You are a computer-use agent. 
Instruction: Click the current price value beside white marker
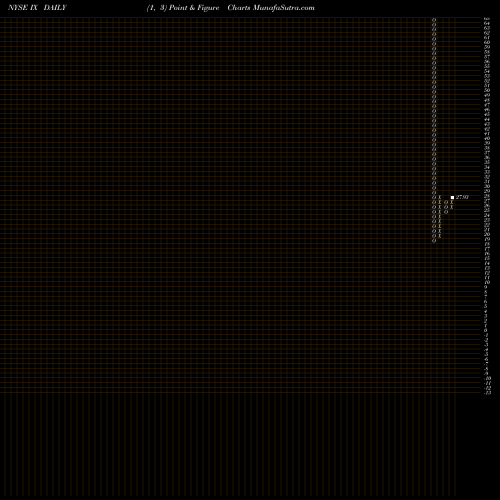coord(462,197)
